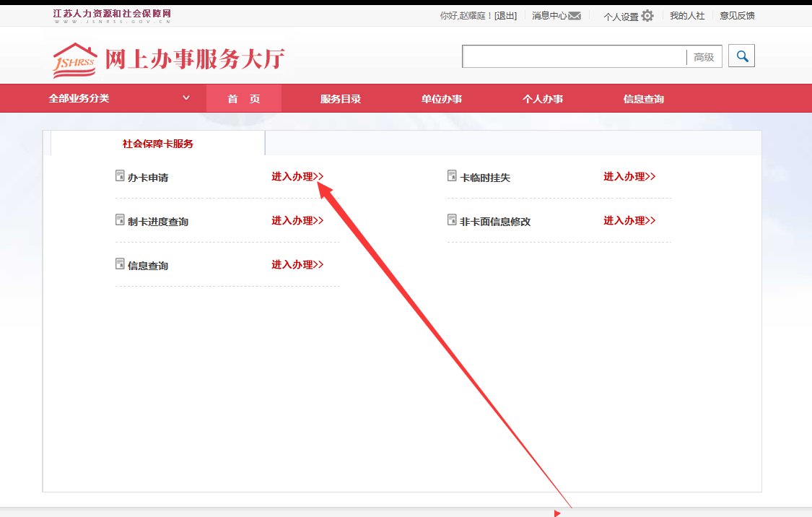
Task: Open the 单位办事 menu item
Action: pyautogui.click(x=442, y=97)
